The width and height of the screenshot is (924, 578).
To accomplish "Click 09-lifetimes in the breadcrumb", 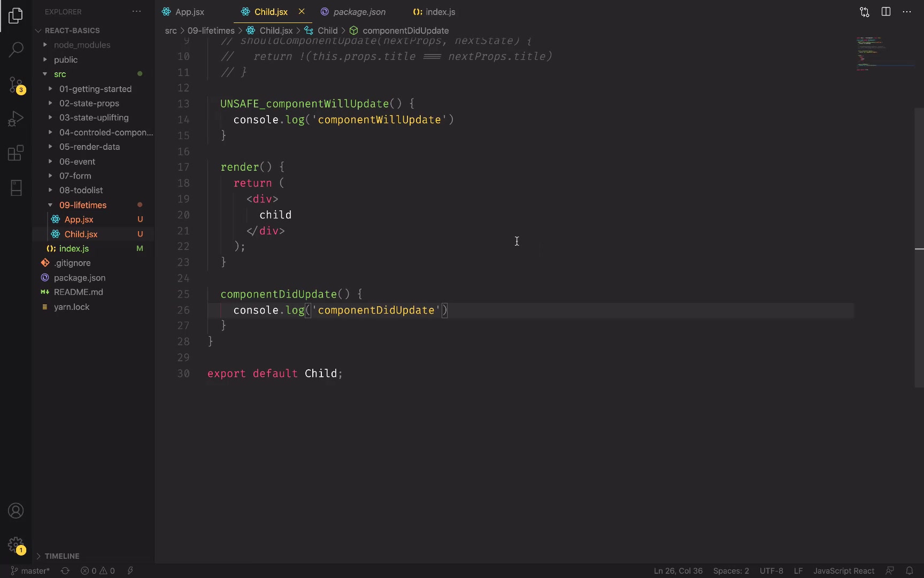I will point(211,31).
